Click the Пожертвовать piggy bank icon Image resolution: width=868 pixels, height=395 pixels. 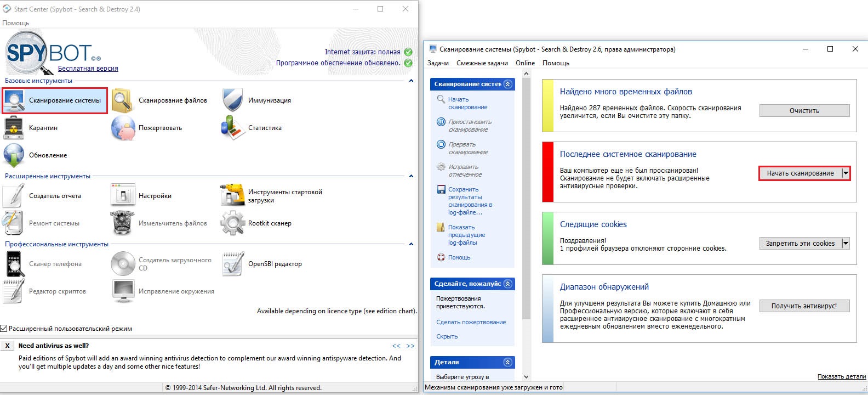point(123,128)
